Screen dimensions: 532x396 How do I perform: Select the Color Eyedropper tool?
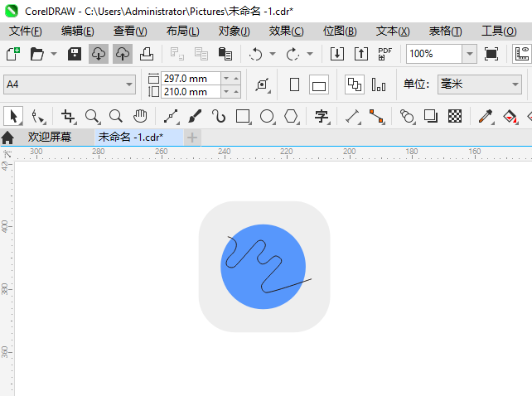(486, 116)
